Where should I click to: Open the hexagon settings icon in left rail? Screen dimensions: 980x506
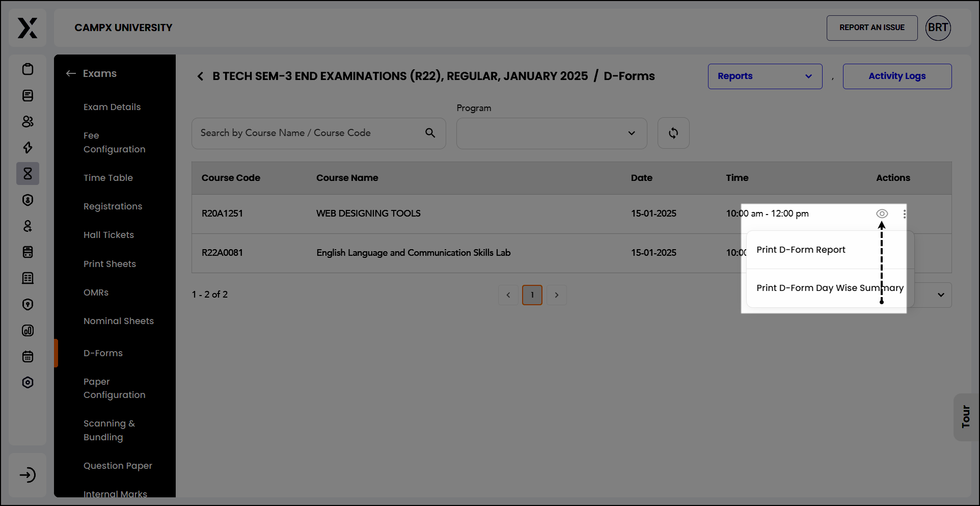[x=28, y=382]
